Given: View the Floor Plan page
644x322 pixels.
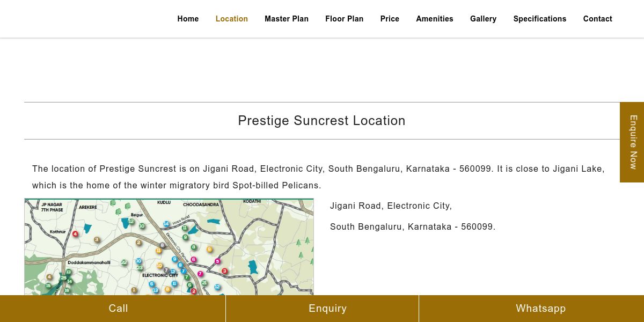Looking at the screenshot, I should (345, 19).
